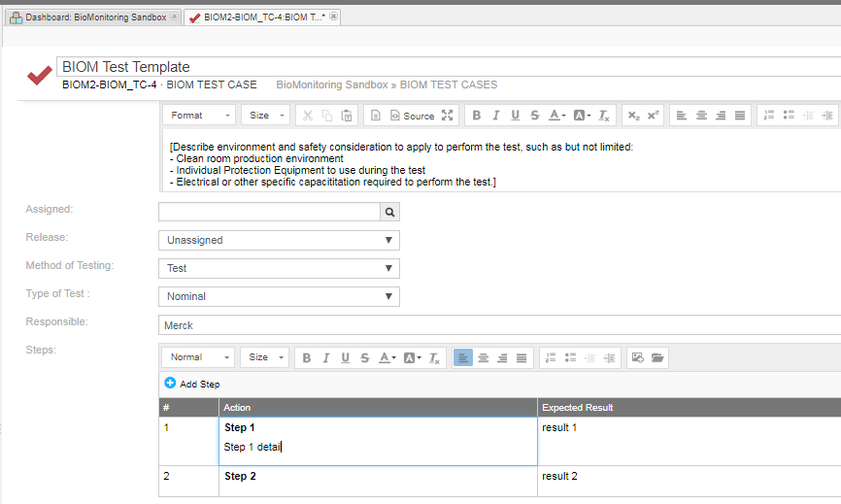Insert numbered list in description
Viewport: 841px width, 504px height.
click(769, 116)
